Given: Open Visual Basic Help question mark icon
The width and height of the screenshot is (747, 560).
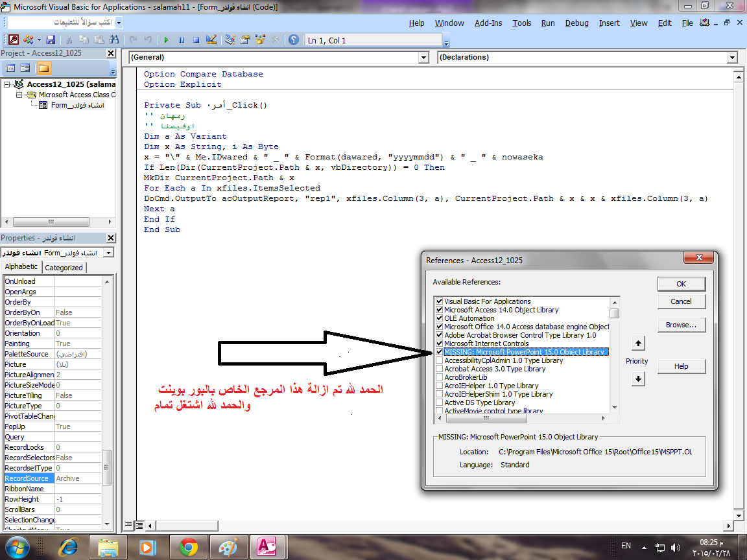Looking at the screenshot, I should [x=294, y=40].
